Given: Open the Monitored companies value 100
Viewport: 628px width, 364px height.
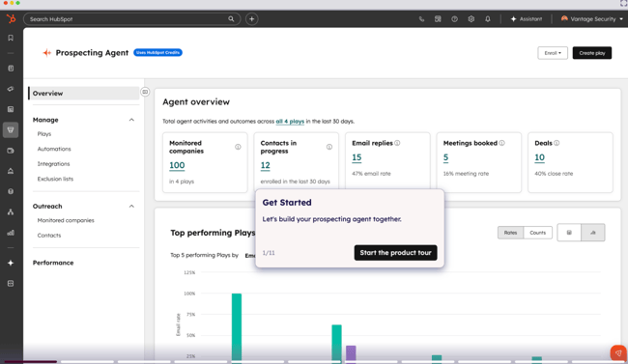Looking at the screenshot, I should (177, 165).
